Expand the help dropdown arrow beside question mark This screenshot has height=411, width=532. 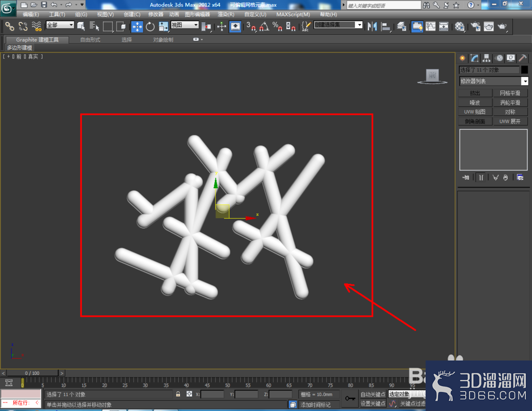coord(478,5)
